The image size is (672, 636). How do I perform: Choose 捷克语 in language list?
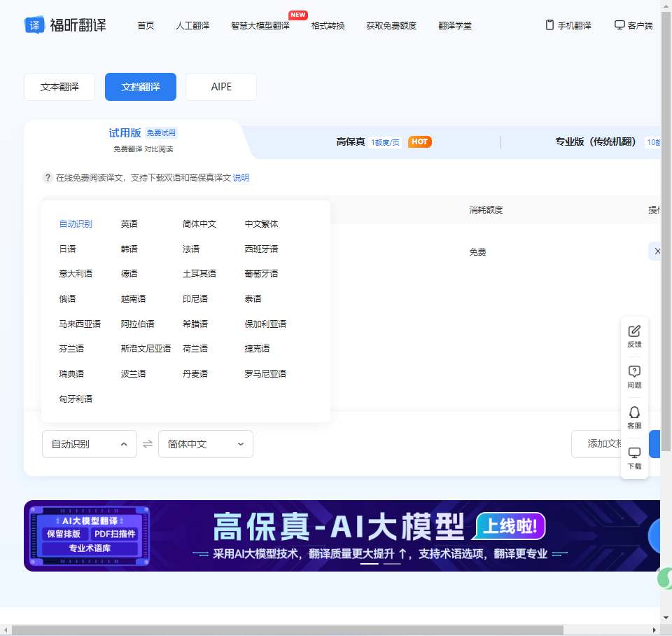[257, 349]
